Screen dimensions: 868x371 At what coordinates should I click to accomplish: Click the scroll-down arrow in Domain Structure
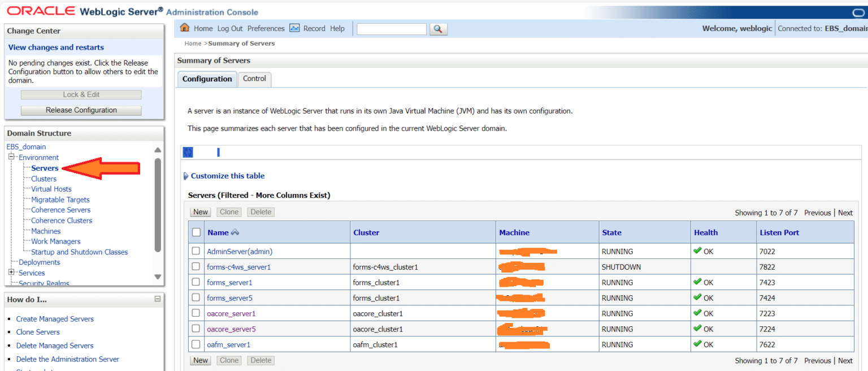click(158, 275)
